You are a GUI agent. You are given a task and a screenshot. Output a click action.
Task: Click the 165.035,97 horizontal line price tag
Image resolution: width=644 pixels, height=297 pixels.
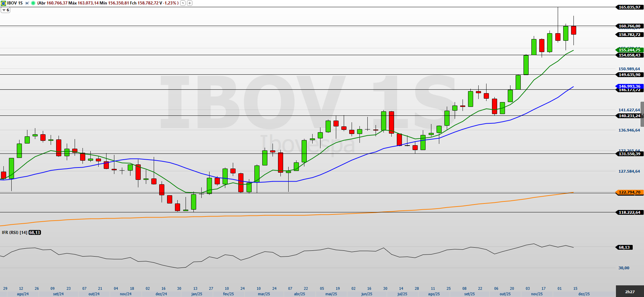[629, 7]
